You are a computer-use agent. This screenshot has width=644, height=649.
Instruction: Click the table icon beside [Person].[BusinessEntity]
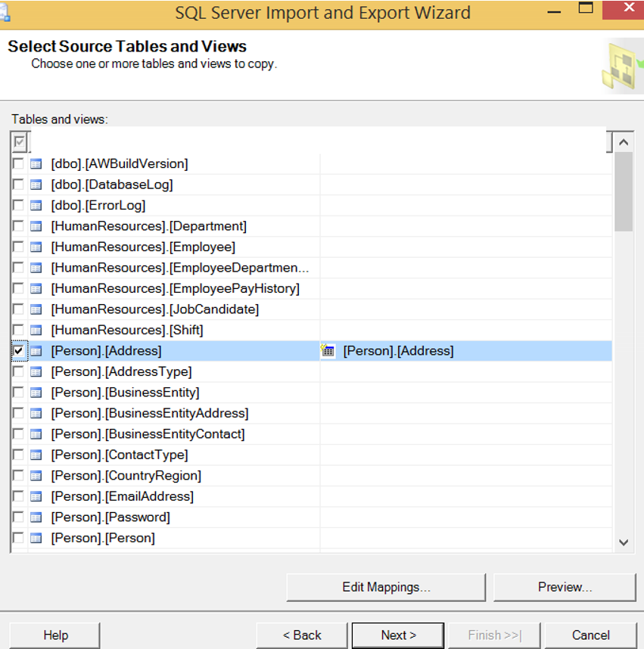pyautogui.click(x=36, y=393)
